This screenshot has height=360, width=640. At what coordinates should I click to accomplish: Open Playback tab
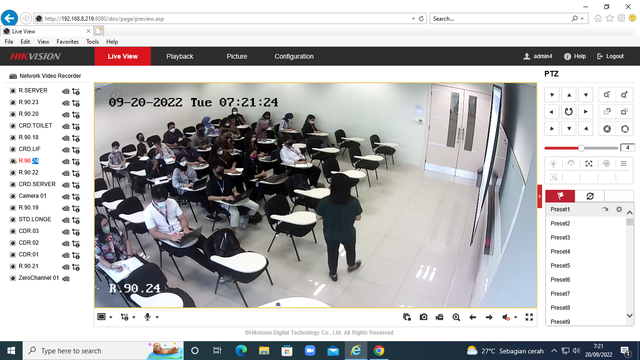tap(180, 56)
